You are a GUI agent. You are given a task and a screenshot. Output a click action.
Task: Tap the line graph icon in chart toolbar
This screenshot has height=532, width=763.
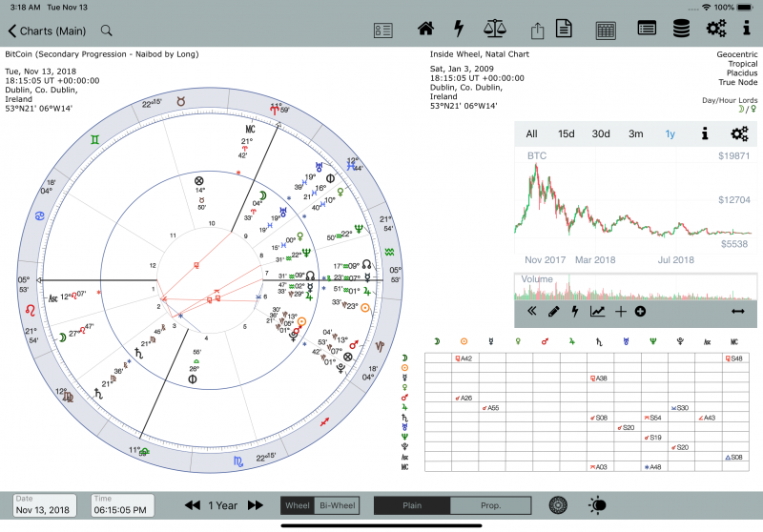[598, 311]
